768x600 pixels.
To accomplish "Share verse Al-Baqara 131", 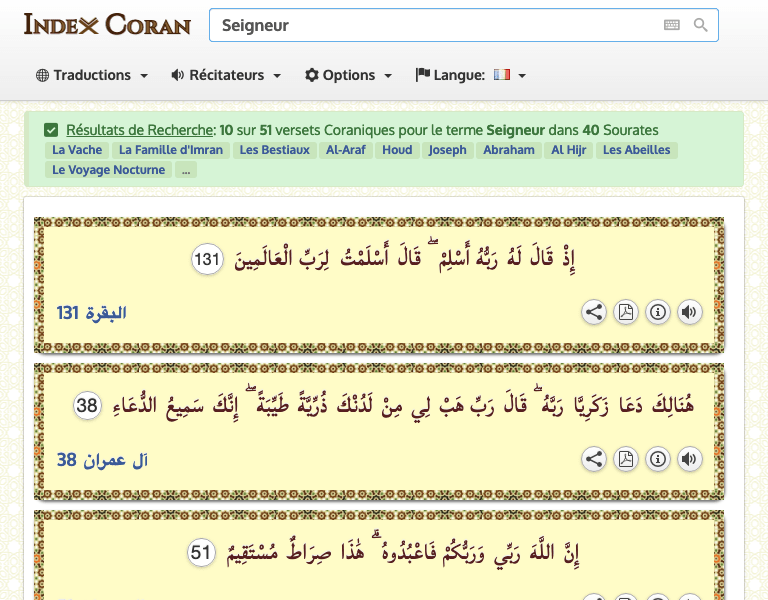I will (594, 313).
